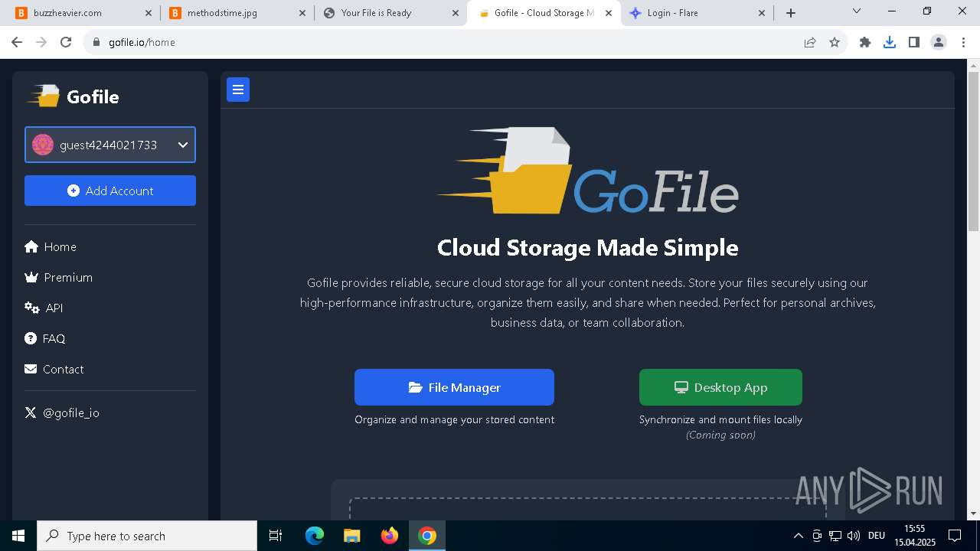Screen dimensions: 980x551
Task: Open the volume control in tray
Action: tap(854, 536)
